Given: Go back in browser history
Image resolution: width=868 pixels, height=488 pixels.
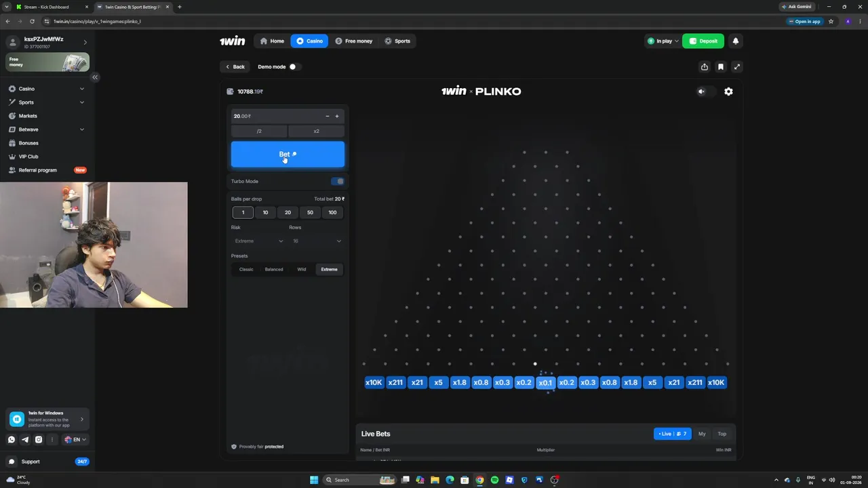Looking at the screenshot, I should pos(7,21).
